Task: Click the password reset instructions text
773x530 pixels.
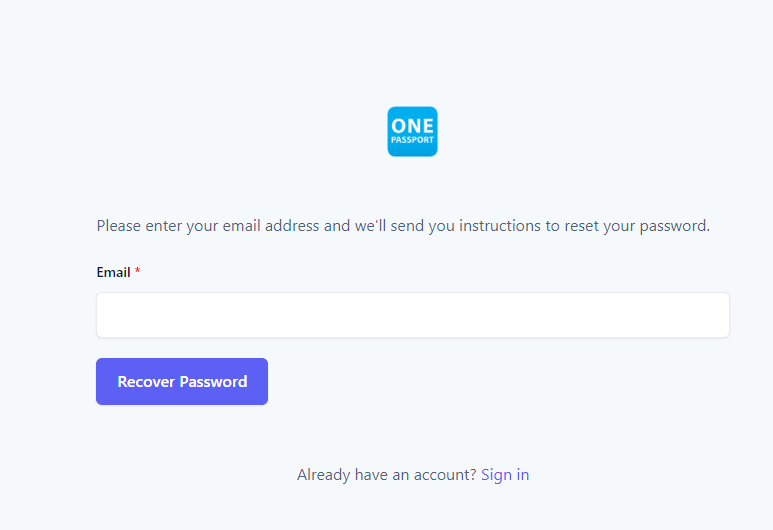Action: [403, 226]
